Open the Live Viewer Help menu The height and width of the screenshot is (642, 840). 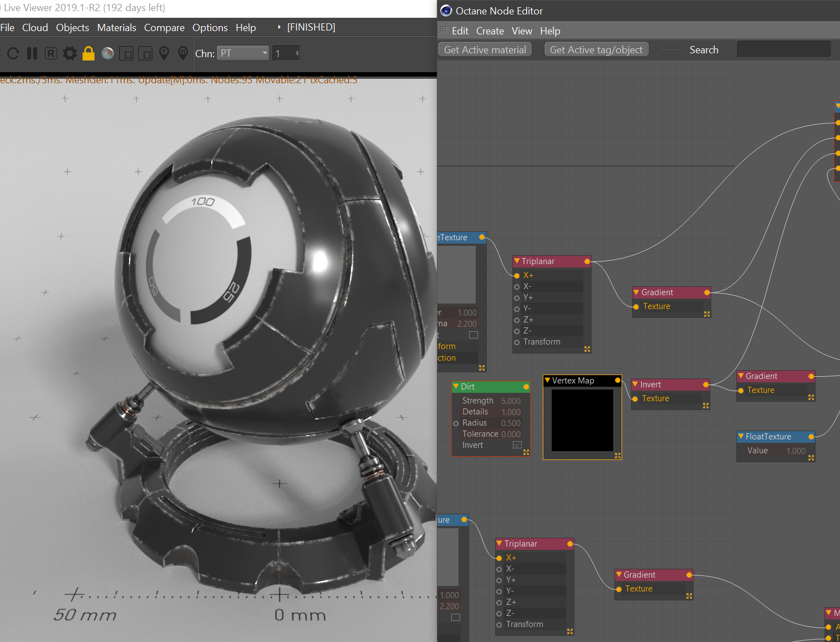pos(246,28)
